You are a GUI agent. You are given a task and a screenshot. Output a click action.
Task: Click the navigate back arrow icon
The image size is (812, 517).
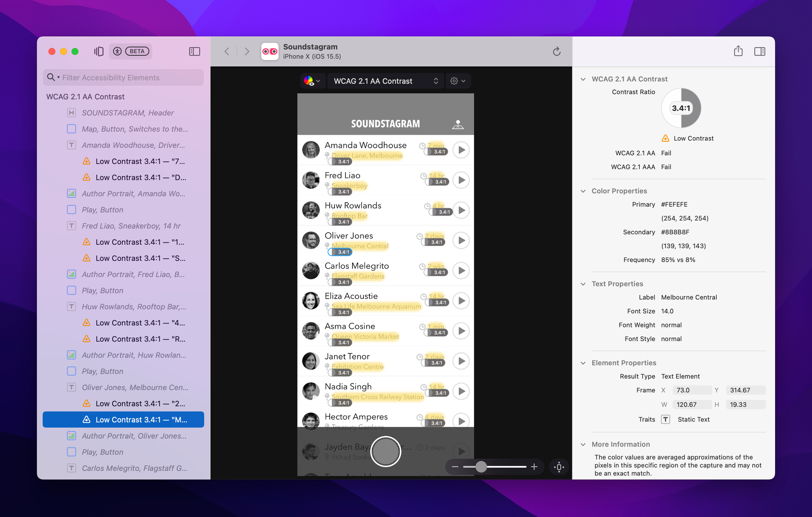pyautogui.click(x=227, y=52)
